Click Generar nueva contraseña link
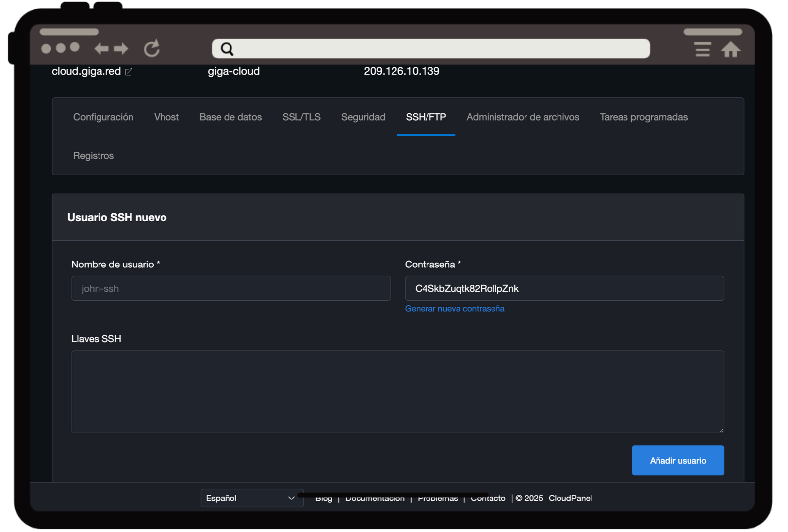 click(455, 309)
